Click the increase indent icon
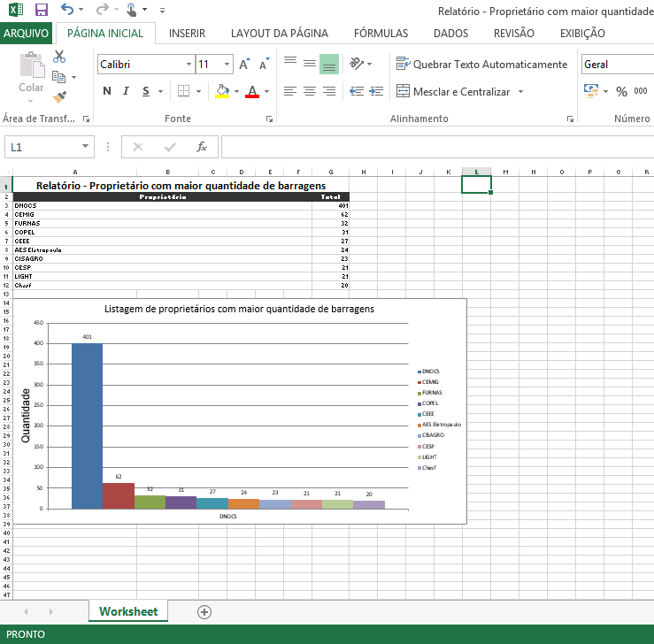 tap(376, 91)
